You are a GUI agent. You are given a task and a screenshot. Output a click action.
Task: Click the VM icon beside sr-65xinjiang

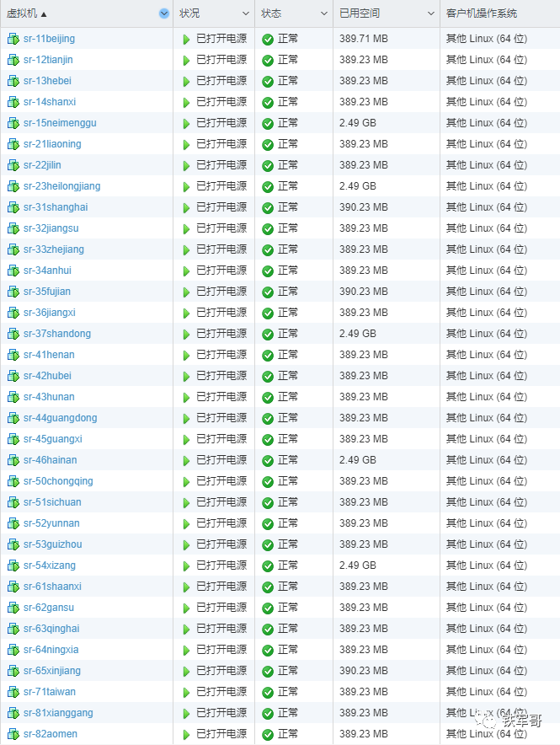pyautogui.click(x=13, y=671)
